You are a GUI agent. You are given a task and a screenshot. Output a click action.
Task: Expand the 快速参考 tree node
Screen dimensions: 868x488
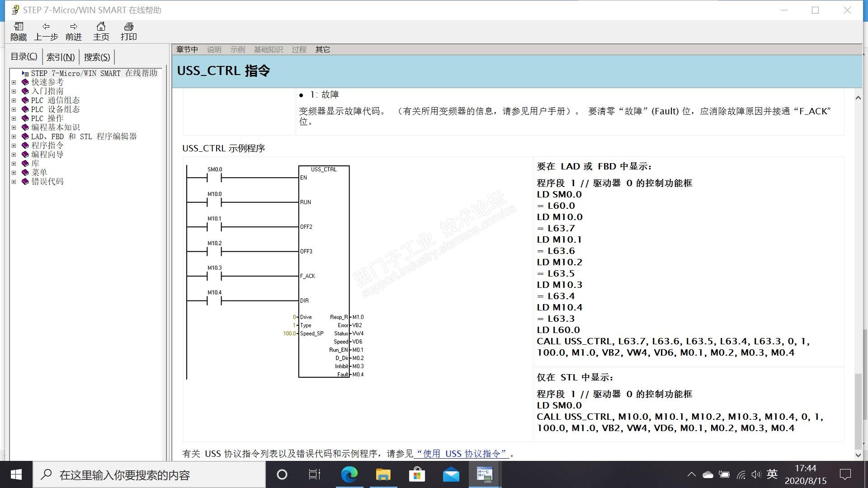[14, 82]
